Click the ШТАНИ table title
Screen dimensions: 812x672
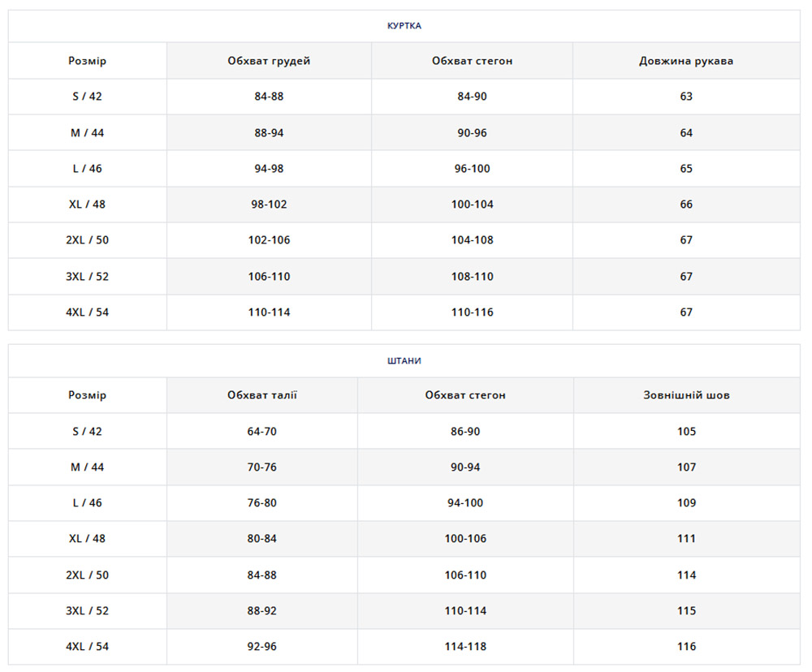[x=404, y=361]
